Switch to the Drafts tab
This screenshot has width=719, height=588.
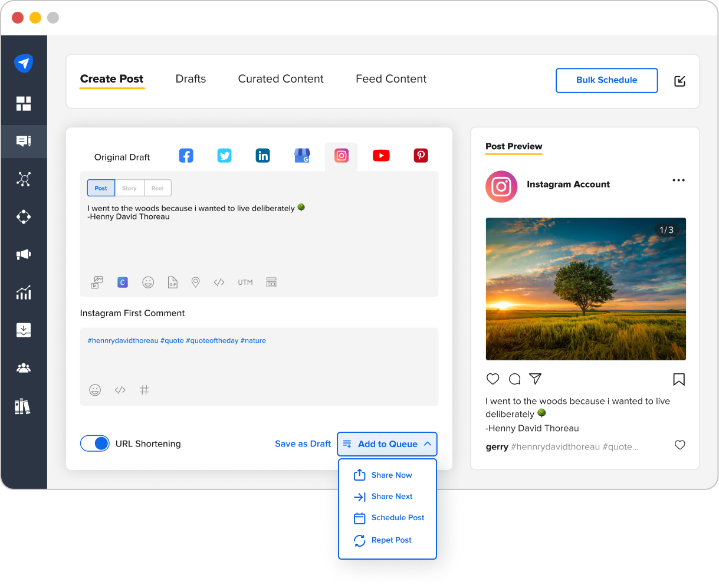(190, 78)
